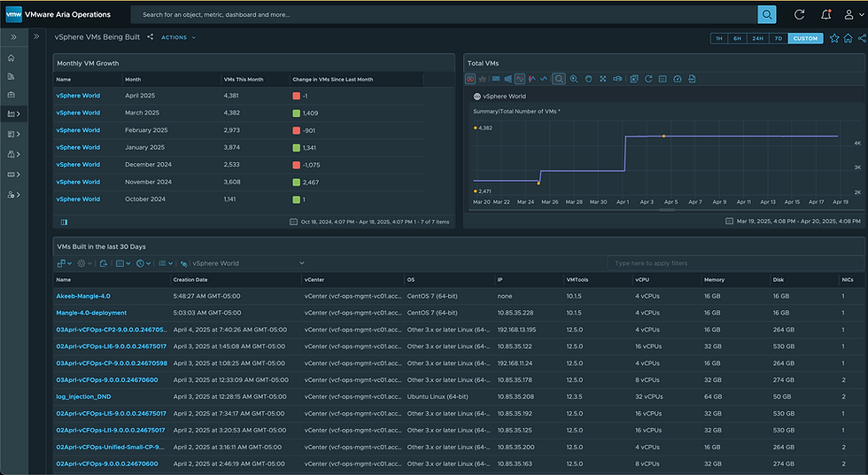Open the log_injection_DND VM link
Viewport: 868px width, 475px height.
(x=83, y=397)
